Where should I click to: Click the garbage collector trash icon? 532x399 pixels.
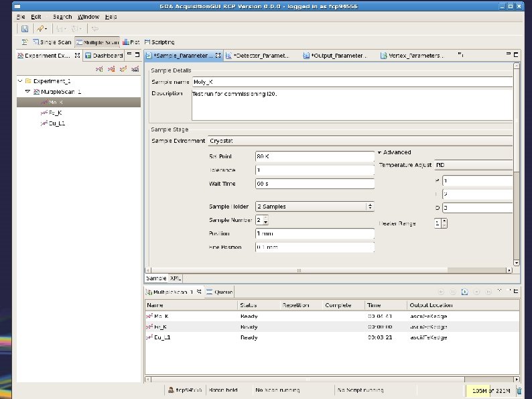pyautogui.click(x=519, y=390)
